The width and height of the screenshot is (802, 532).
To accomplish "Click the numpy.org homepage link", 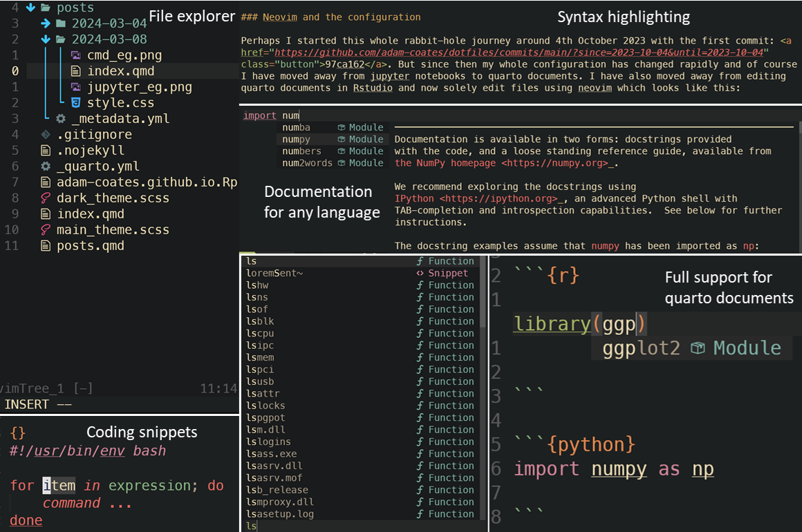I will click(x=554, y=163).
